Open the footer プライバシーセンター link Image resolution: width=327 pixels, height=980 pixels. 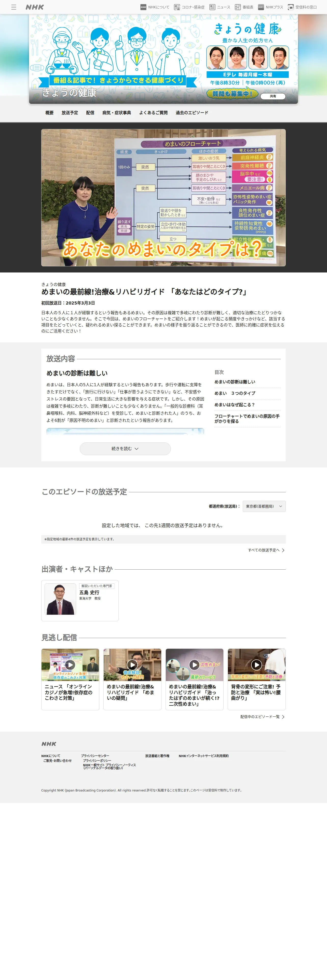pos(95,756)
